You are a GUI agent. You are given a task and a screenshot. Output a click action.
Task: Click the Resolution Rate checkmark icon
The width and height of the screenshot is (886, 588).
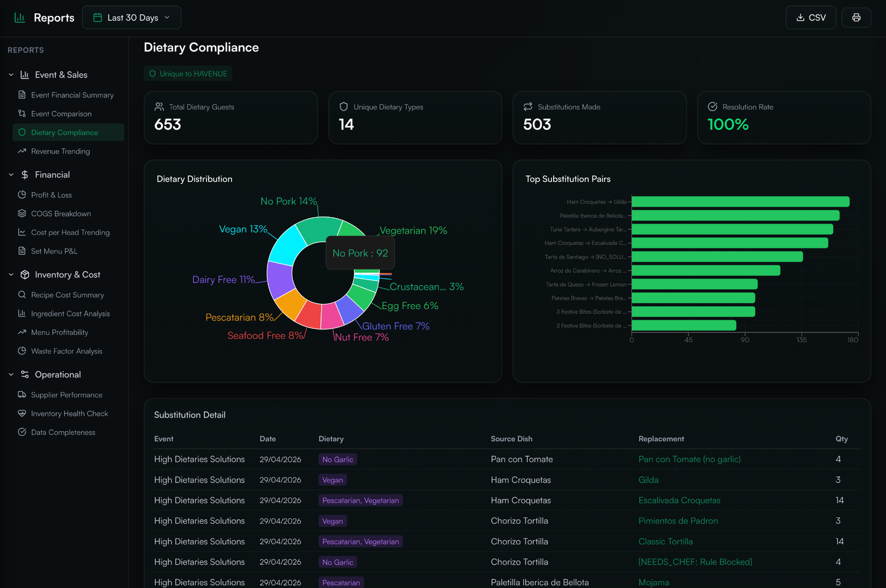coord(713,107)
